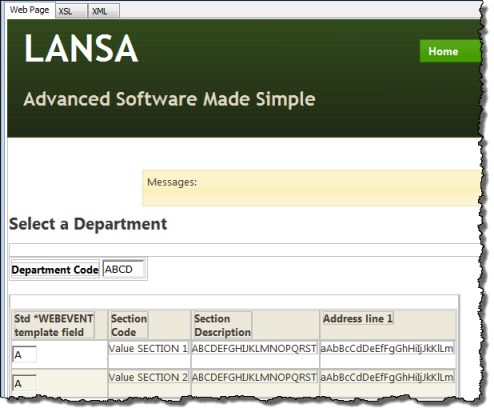494x411 pixels.
Task: Click the first row Section Description value
Action: tap(254, 348)
